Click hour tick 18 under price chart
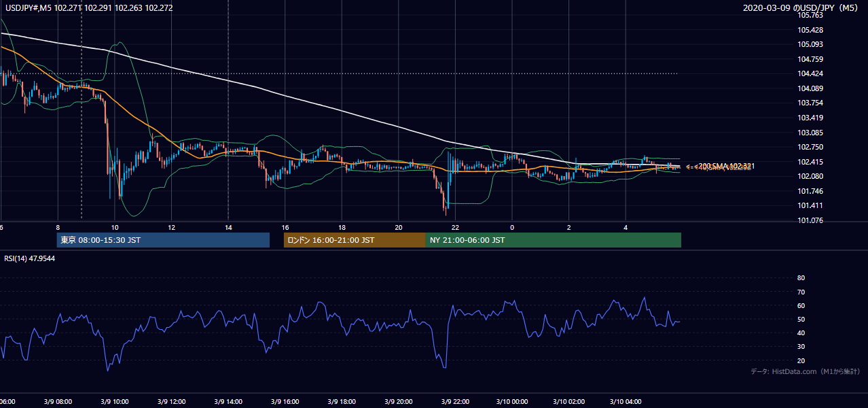868x408 pixels. [342, 227]
